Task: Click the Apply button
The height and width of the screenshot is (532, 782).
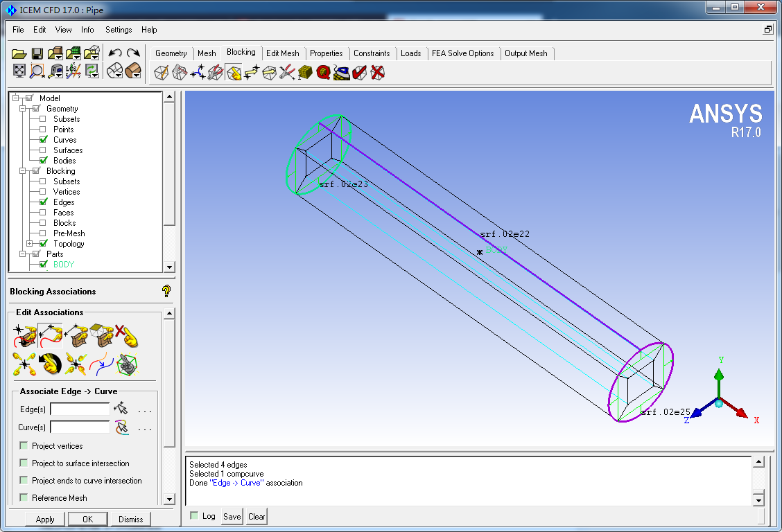Action: tap(45, 519)
